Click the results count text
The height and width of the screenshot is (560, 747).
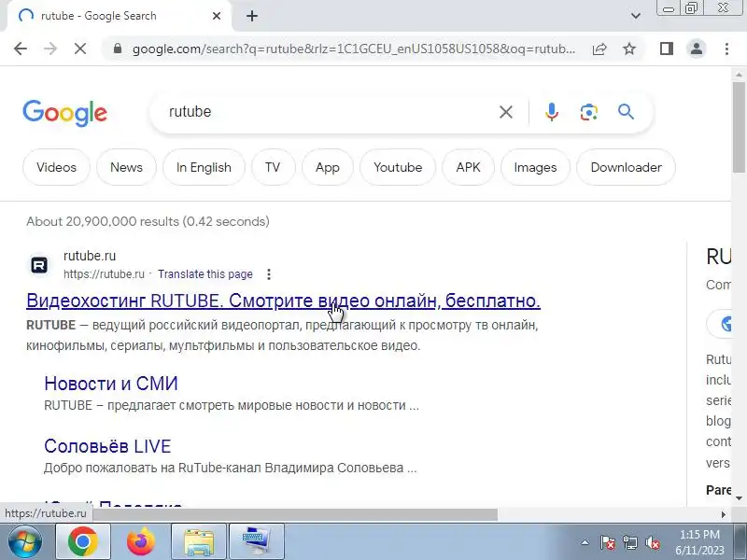tap(148, 221)
